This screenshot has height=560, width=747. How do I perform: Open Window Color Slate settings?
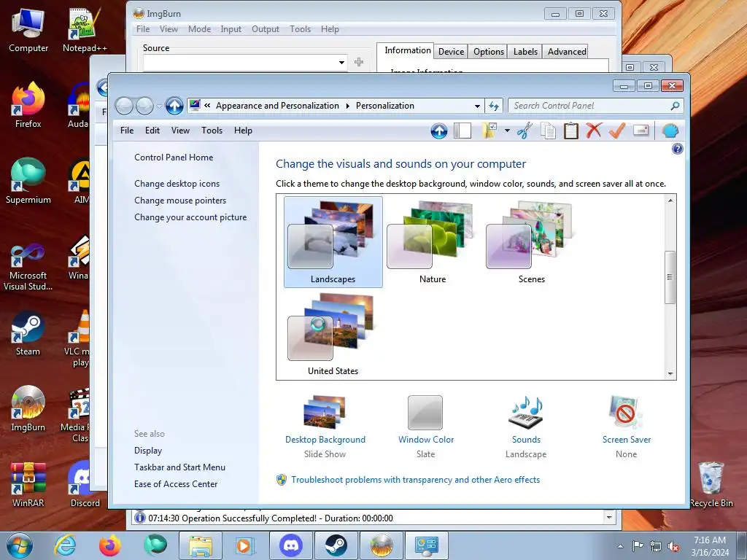click(425, 426)
